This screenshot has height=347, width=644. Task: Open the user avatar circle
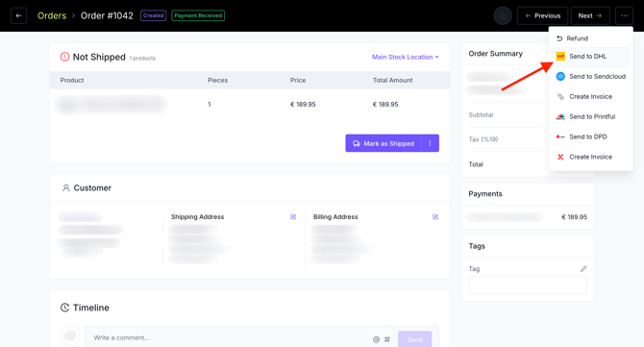[x=503, y=15]
